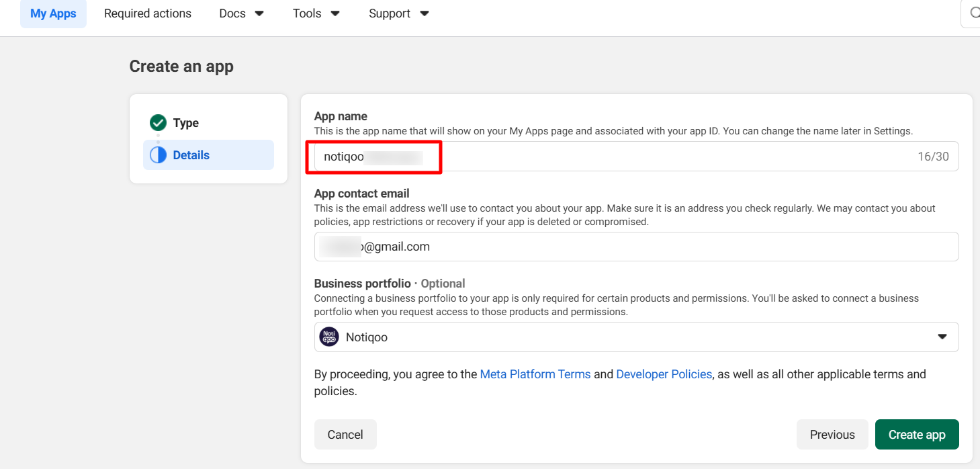Viewport: 980px width, 469px height.
Task: Open the Support dropdown menu
Action: pyautogui.click(x=398, y=13)
